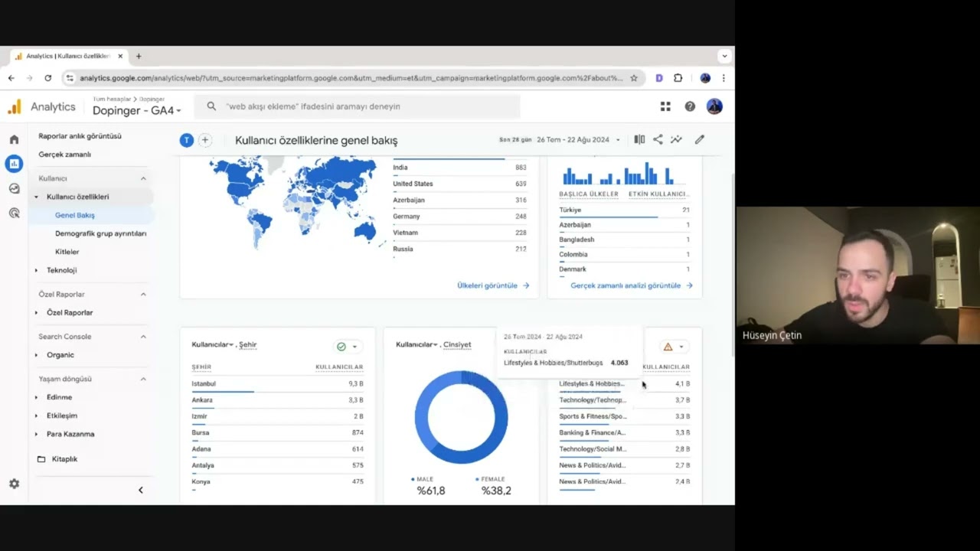
Task: Click the Analytics search box
Action: point(358,106)
